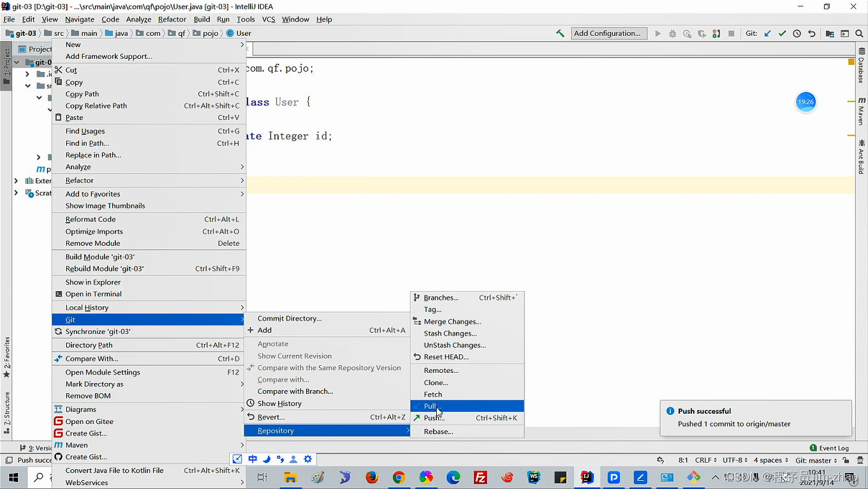This screenshot has height=489, width=868.
Task: Click the Git Update Project arrow icon
Action: tap(767, 33)
